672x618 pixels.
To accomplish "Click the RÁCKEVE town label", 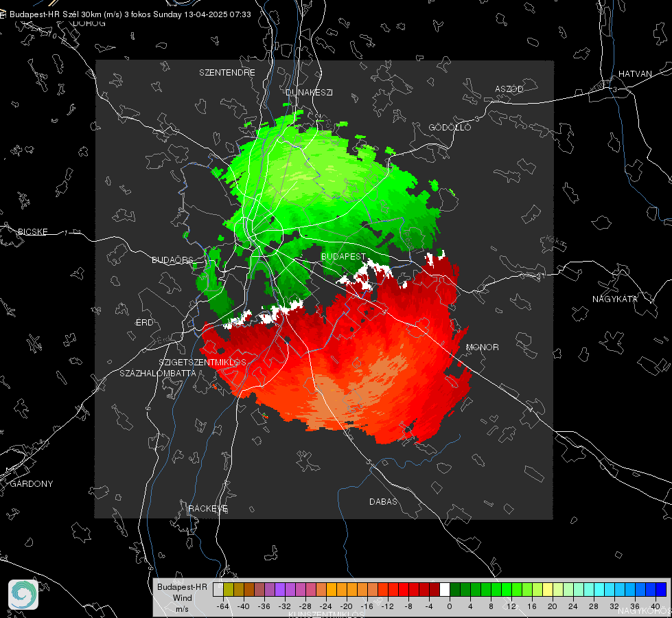I will point(208,508).
